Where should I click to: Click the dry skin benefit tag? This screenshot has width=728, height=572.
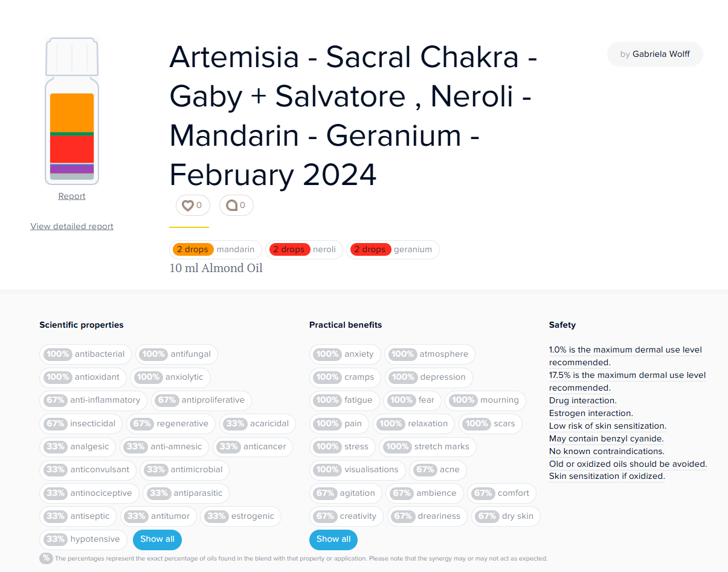pos(506,516)
